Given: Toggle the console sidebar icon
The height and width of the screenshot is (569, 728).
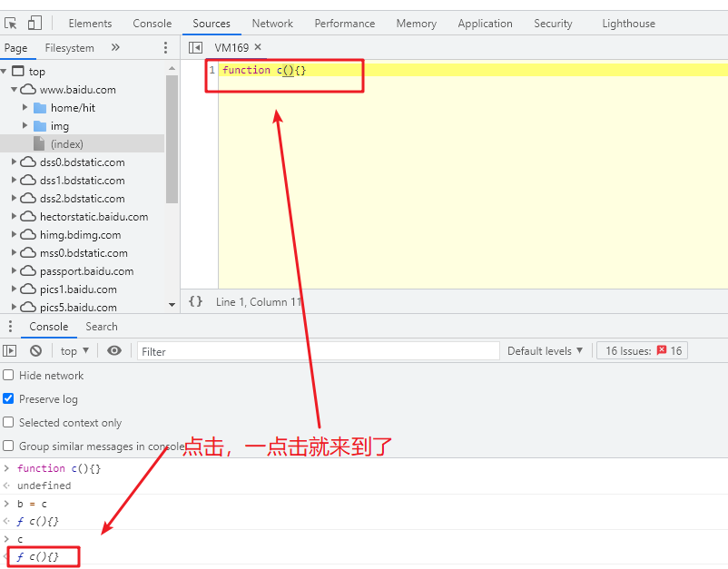Looking at the screenshot, I should pyautogui.click(x=10, y=351).
